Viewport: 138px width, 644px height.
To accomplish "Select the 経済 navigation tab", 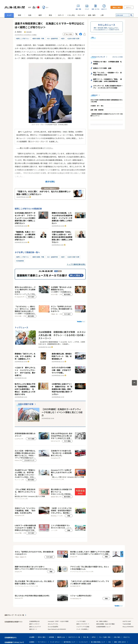I will (40, 15).
